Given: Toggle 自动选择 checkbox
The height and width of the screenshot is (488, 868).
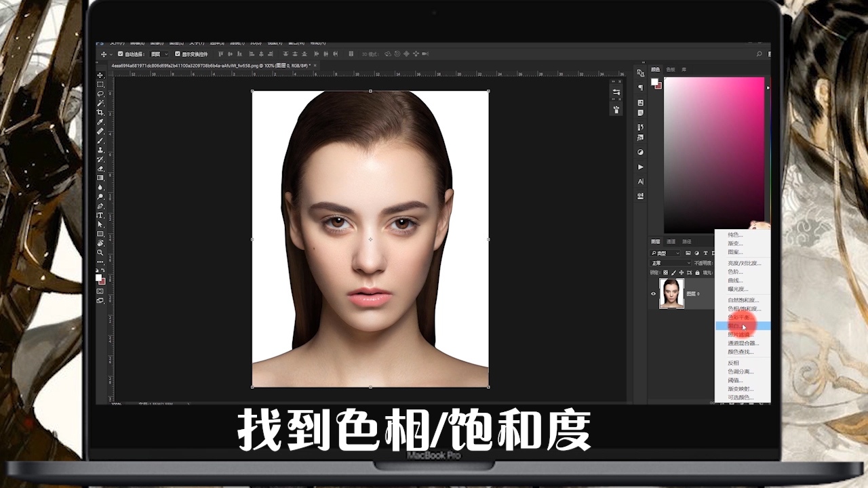Looking at the screenshot, I should coord(120,54).
